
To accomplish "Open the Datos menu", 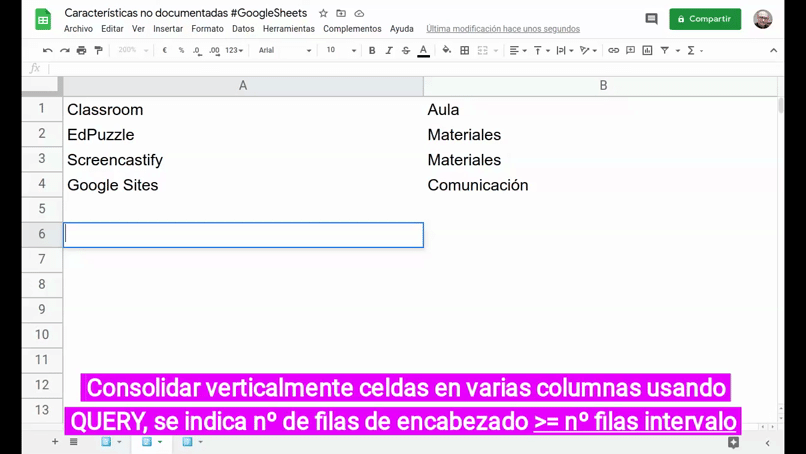I will (x=243, y=29).
